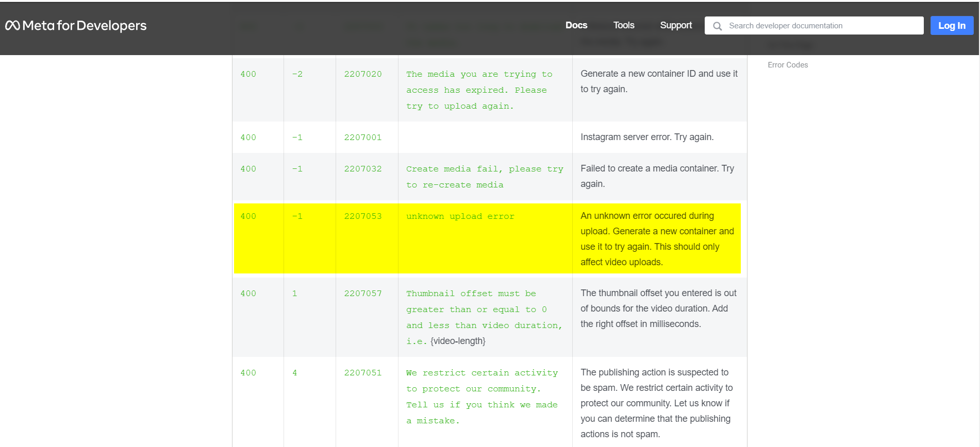Open the Tools menu
The width and height of the screenshot is (980, 447).
click(624, 25)
